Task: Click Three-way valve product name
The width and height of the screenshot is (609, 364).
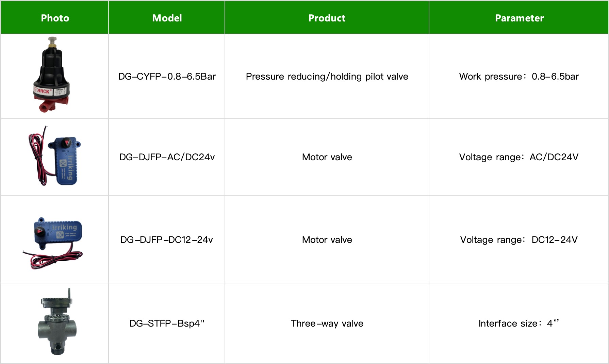Action: [x=327, y=323]
